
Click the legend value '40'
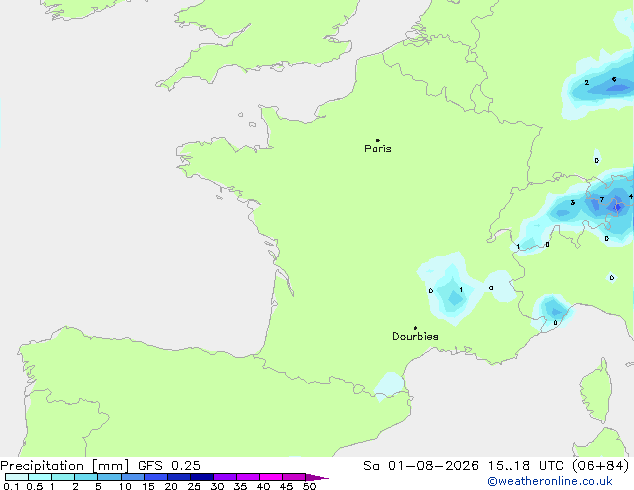[x=263, y=486]
